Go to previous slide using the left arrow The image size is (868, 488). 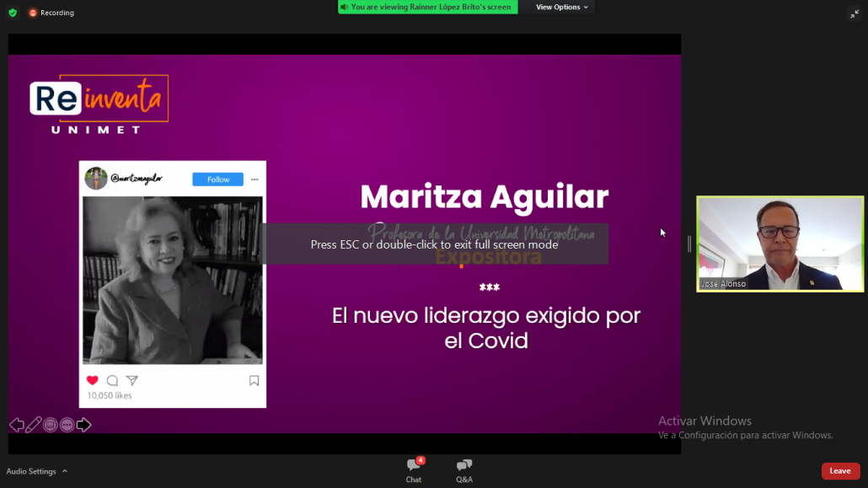(x=17, y=425)
